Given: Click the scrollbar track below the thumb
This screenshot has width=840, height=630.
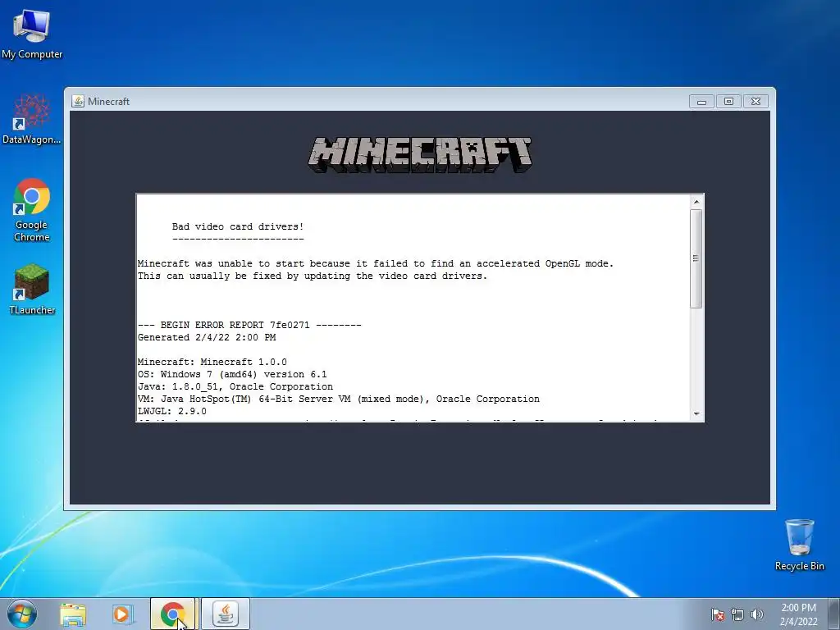Looking at the screenshot, I should point(696,358).
